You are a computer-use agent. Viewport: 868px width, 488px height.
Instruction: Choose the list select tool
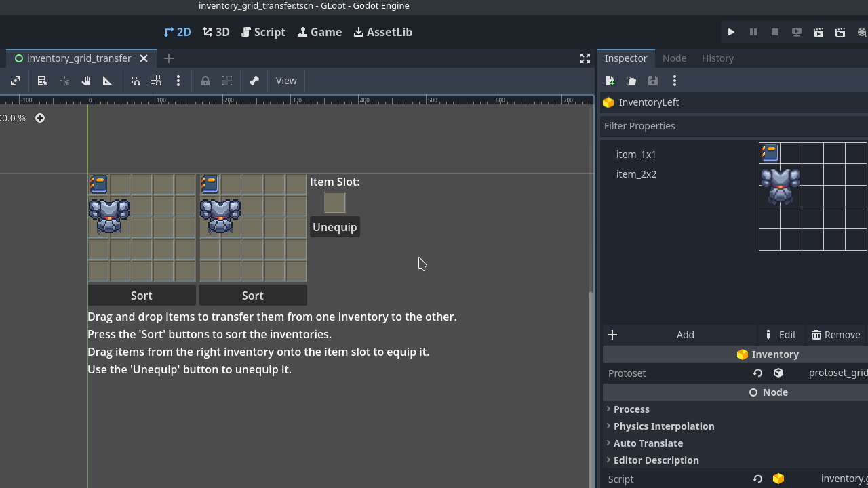point(42,81)
